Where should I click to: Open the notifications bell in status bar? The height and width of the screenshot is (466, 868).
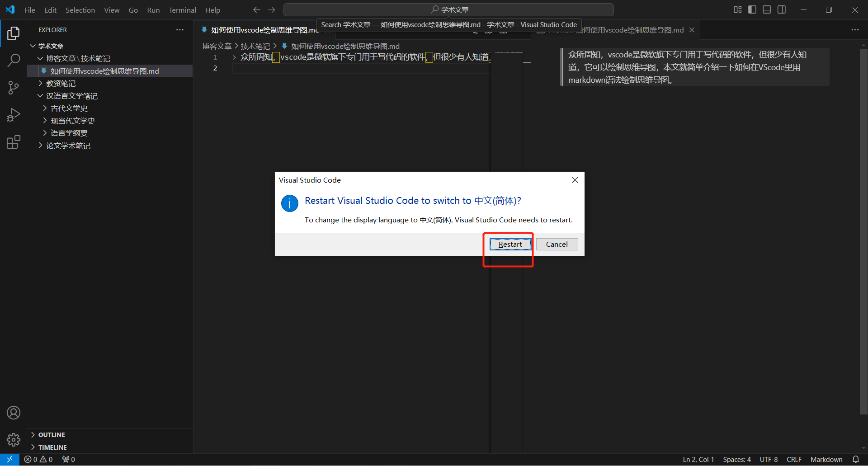(855, 459)
